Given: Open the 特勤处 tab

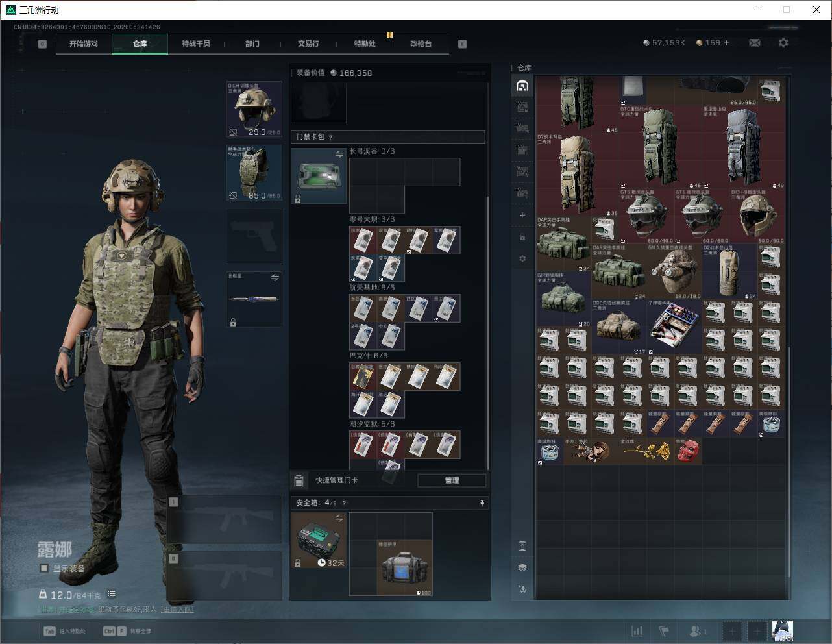Looking at the screenshot, I should click(x=365, y=43).
